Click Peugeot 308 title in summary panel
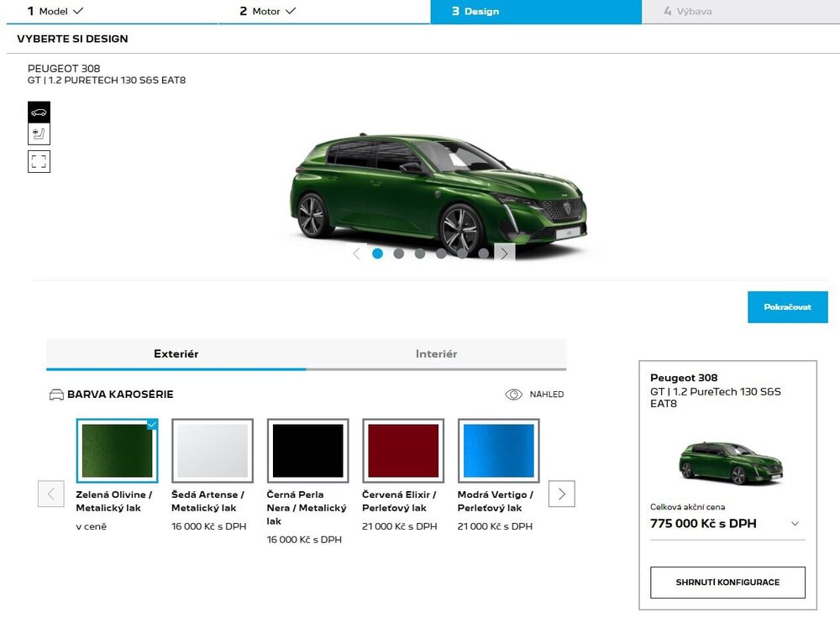Viewport: 840px width, 617px height. pyautogui.click(x=684, y=378)
